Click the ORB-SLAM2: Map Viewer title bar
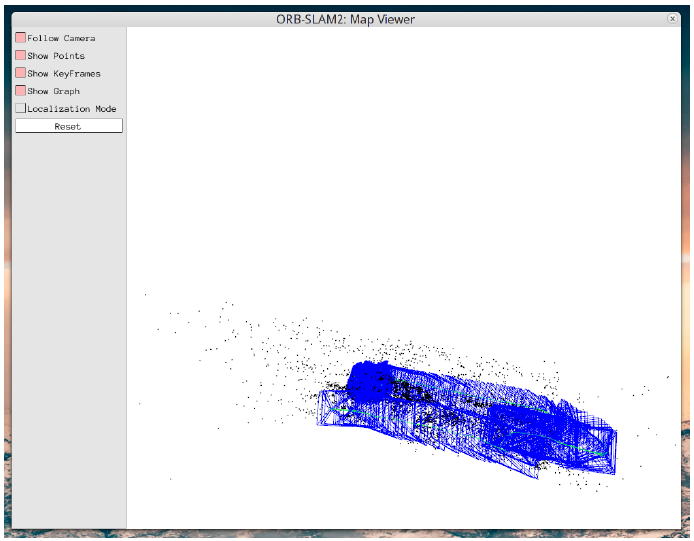Image resolution: width=694 pixels, height=541 pixels. (345, 19)
